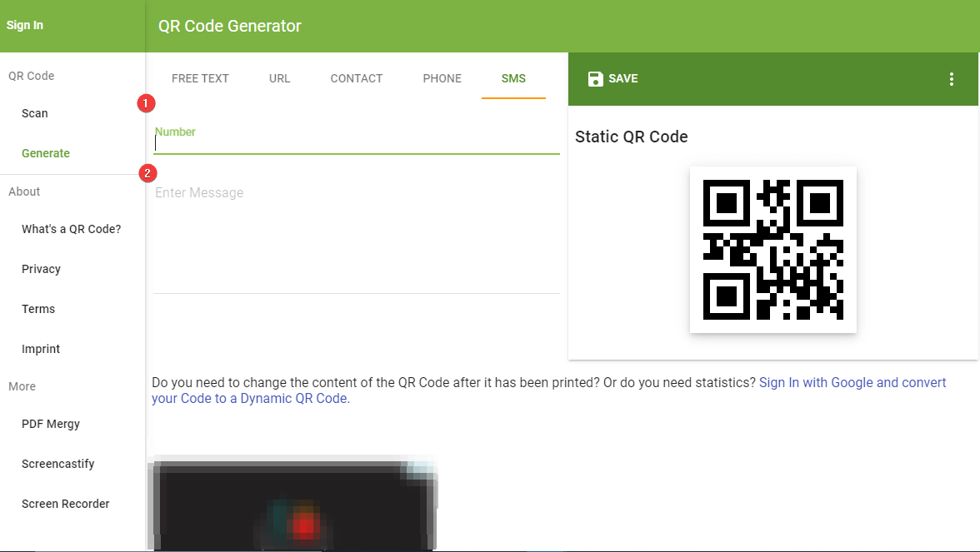Open the PDF Mergy tool
The height and width of the screenshot is (552, 980).
click(x=50, y=424)
